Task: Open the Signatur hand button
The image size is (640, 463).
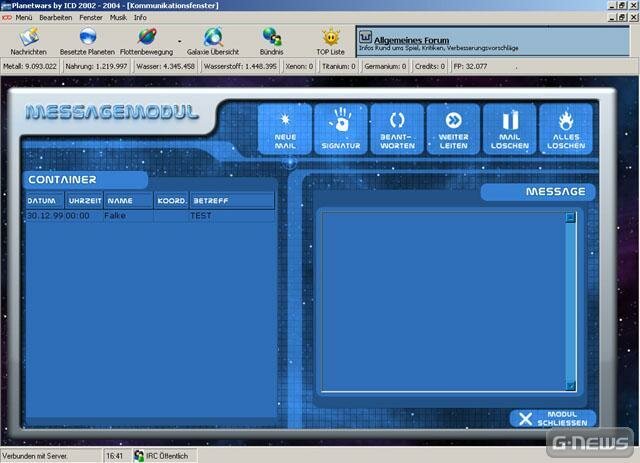Action: [x=341, y=129]
